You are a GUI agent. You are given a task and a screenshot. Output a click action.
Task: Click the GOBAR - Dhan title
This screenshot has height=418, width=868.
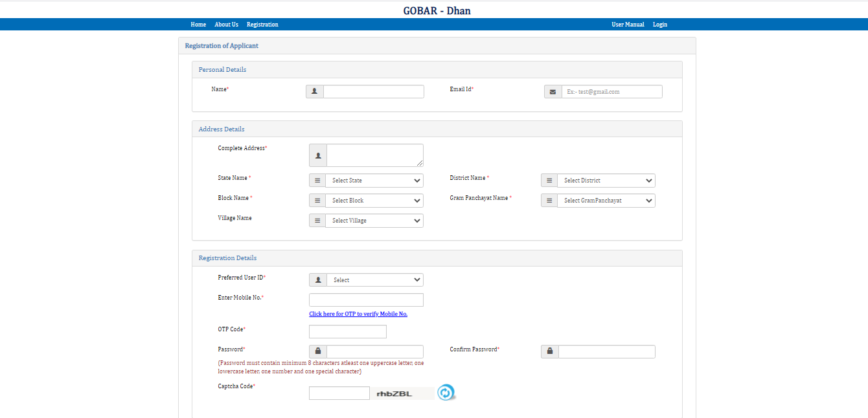pyautogui.click(x=437, y=11)
